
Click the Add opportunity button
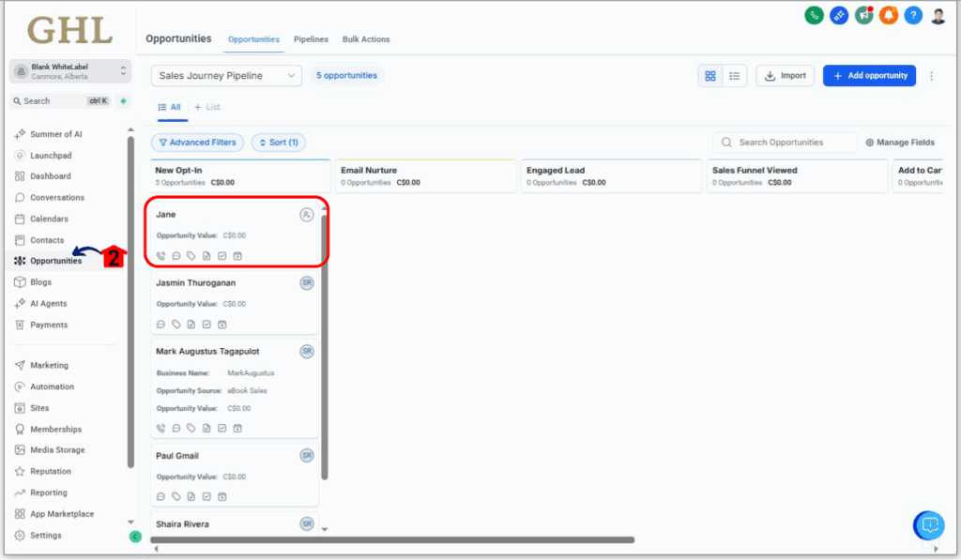pos(869,76)
